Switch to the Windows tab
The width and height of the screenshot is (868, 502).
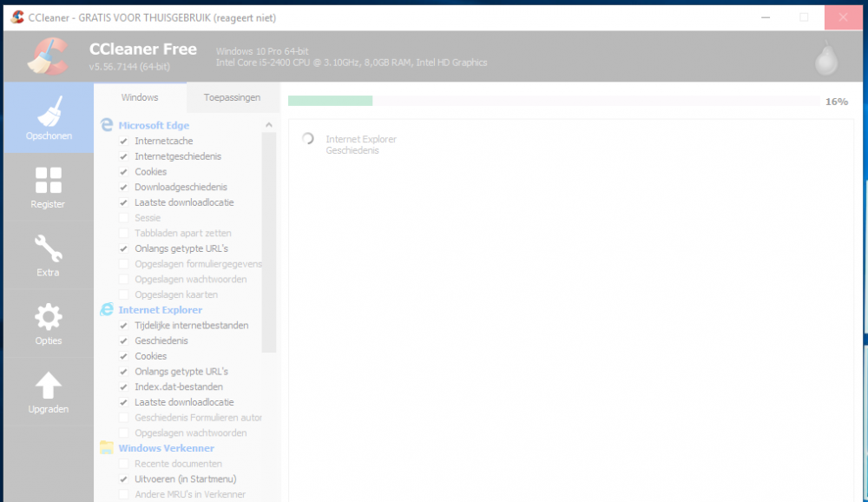(140, 97)
